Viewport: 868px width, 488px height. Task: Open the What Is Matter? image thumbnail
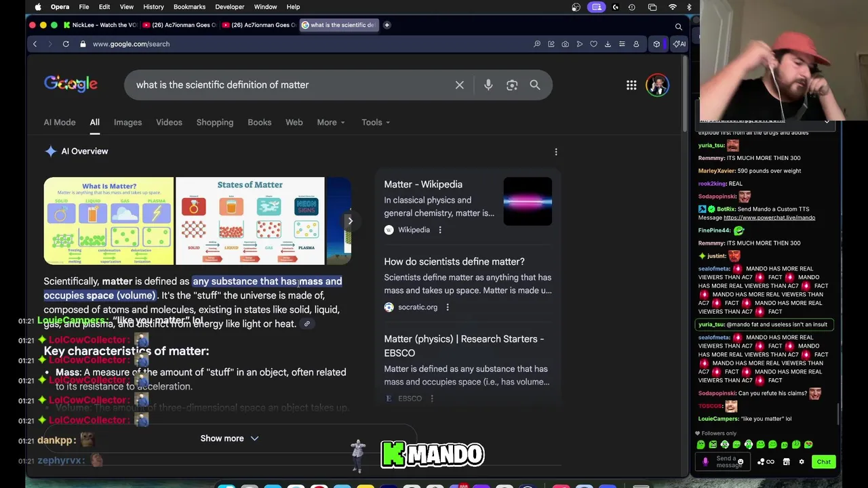coord(108,221)
